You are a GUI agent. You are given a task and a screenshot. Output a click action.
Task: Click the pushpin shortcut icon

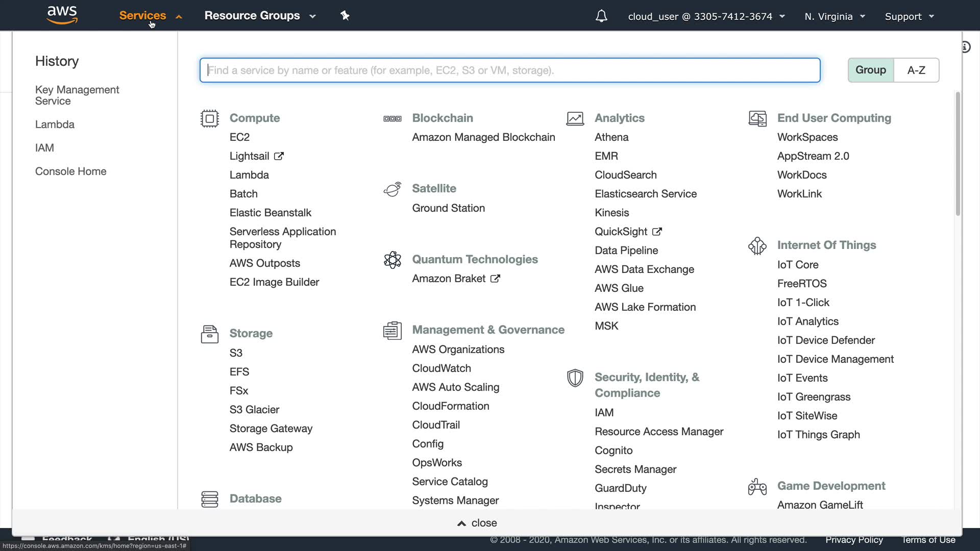(345, 16)
